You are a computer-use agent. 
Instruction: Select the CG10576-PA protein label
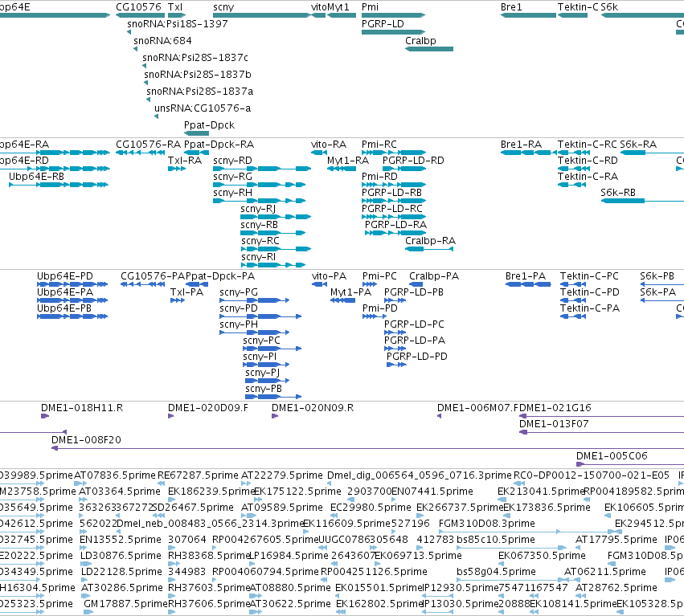153,276
